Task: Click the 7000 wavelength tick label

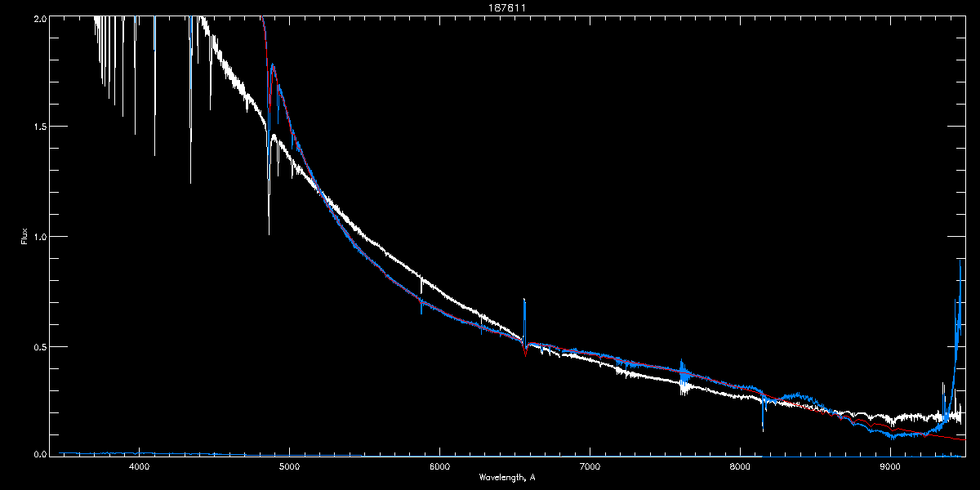Action: (590, 466)
